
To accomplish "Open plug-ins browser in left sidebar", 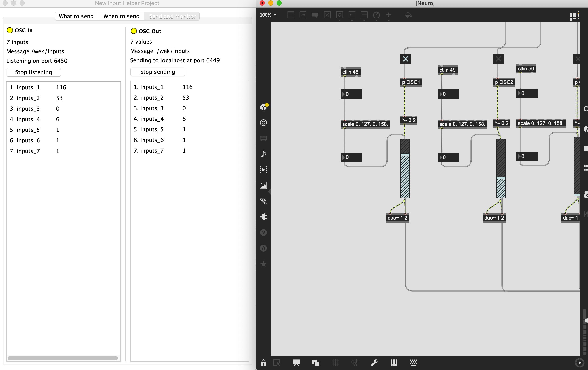I will 263,217.
